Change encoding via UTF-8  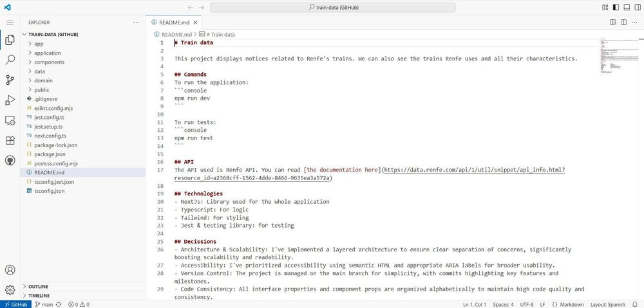527,305
